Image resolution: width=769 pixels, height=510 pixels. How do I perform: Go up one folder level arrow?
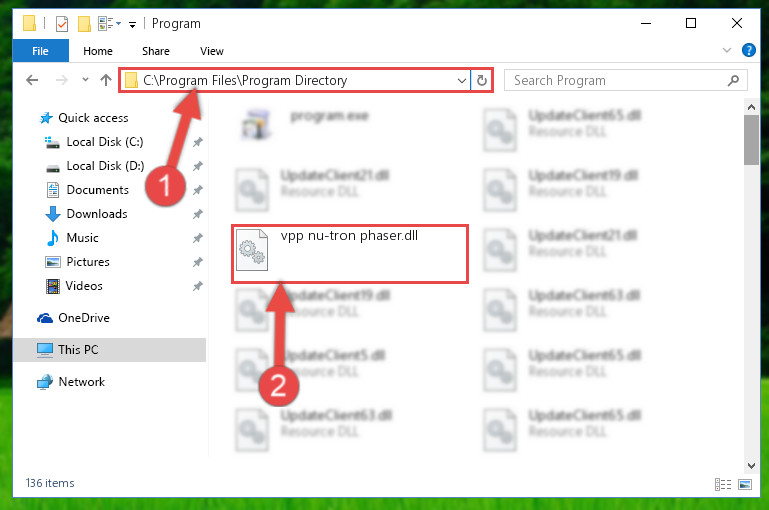point(105,80)
